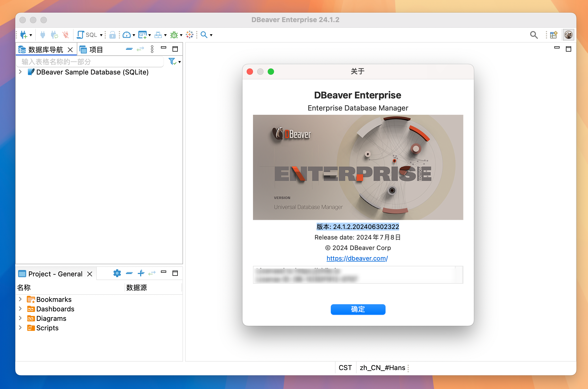This screenshot has height=389, width=588.
Task: Toggle link with editor in navigator panel
Action: point(140,49)
